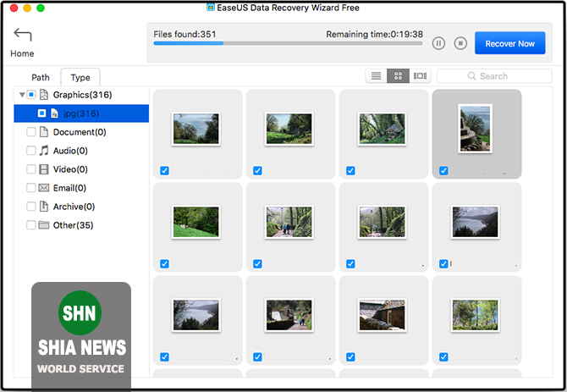
Task: Switch to list view
Action: click(376, 76)
